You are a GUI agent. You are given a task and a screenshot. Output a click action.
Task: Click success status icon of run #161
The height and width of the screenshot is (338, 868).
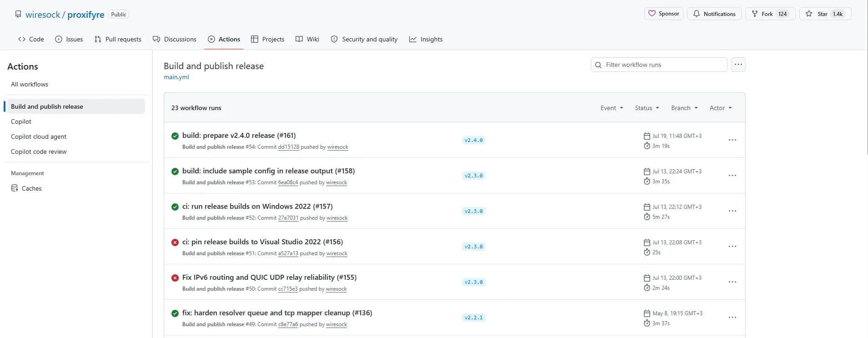click(175, 136)
